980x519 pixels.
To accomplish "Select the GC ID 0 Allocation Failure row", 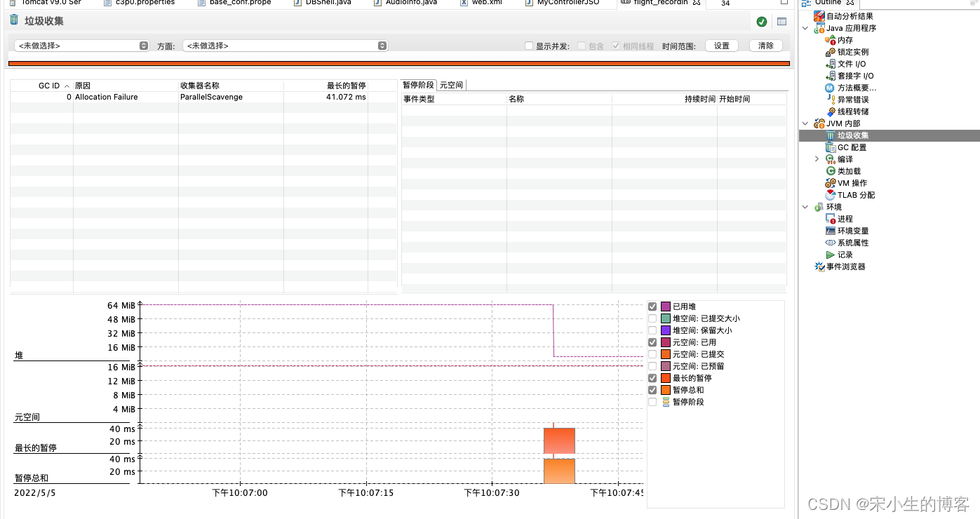I will coord(203,97).
